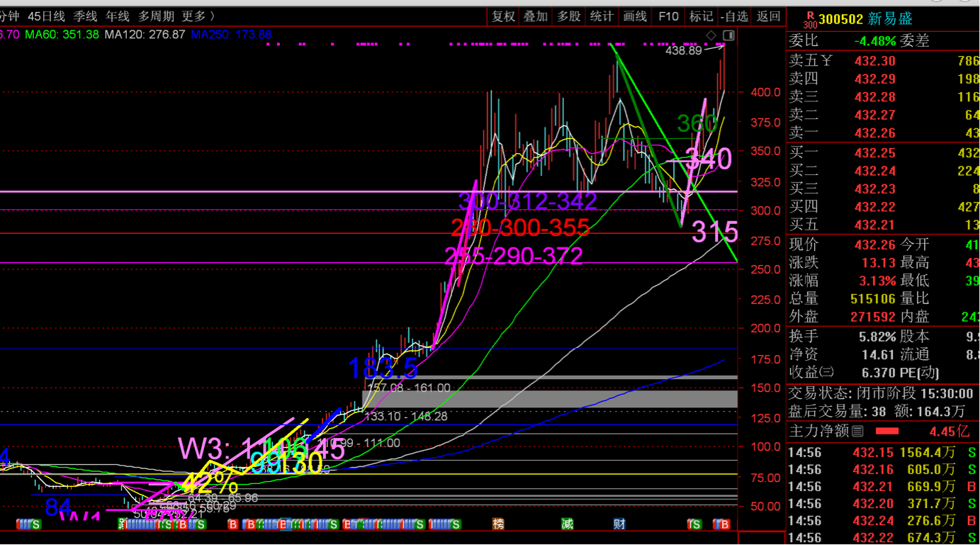Viewport: 980px width, 545px height.
Task: Click the 减 event marker on the timeline
Action: (567, 524)
